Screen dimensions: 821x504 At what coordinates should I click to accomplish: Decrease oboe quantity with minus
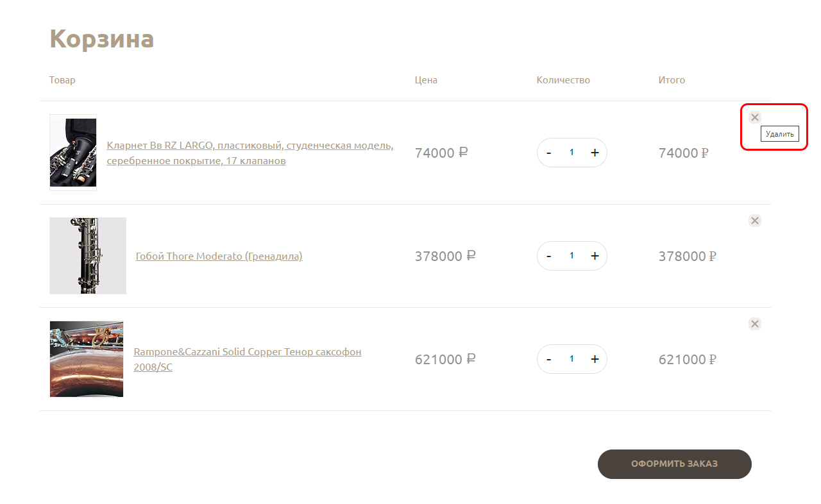(x=549, y=256)
